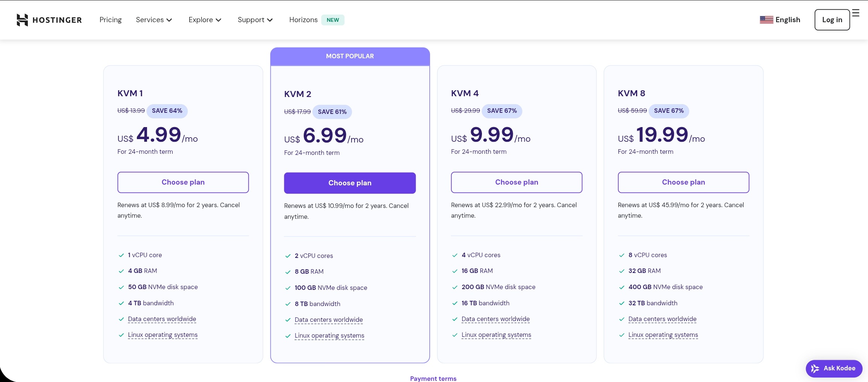Choose the KVM 8 plan
The image size is (868, 382).
(x=683, y=182)
